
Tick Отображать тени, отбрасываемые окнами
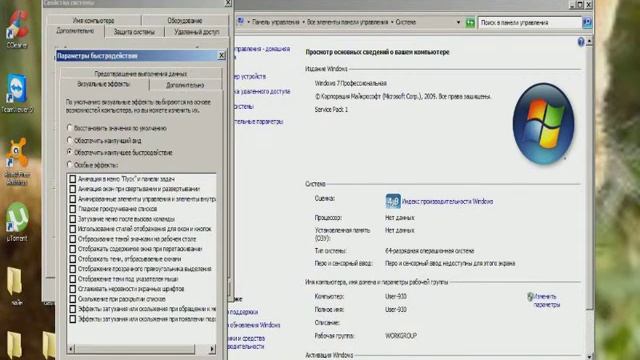72,259
